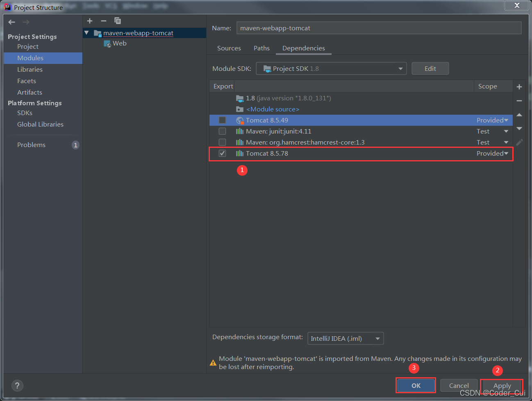The height and width of the screenshot is (401, 532).
Task: Click the Export column header
Action: 223,86
